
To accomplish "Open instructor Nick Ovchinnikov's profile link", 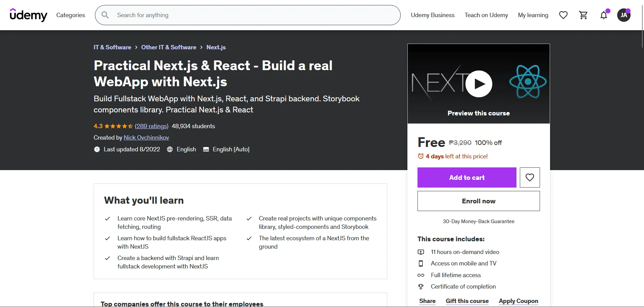I will [146, 138].
